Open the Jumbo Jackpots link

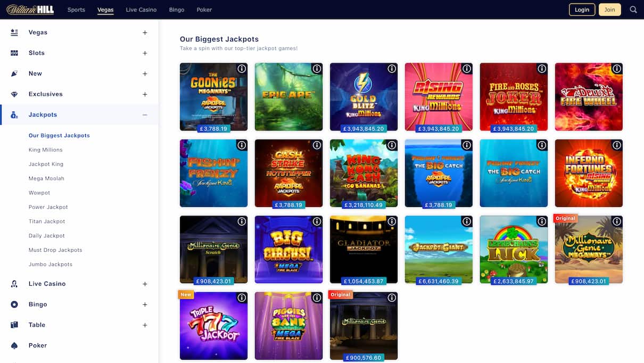point(51,265)
